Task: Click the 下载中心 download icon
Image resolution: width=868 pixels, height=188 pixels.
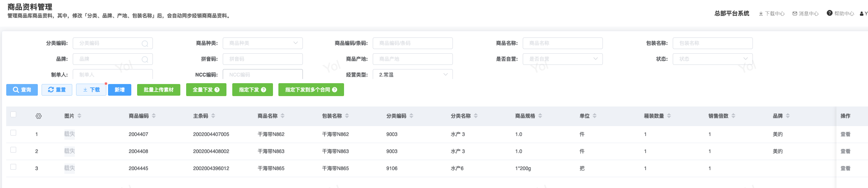Action: tap(761, 14)
